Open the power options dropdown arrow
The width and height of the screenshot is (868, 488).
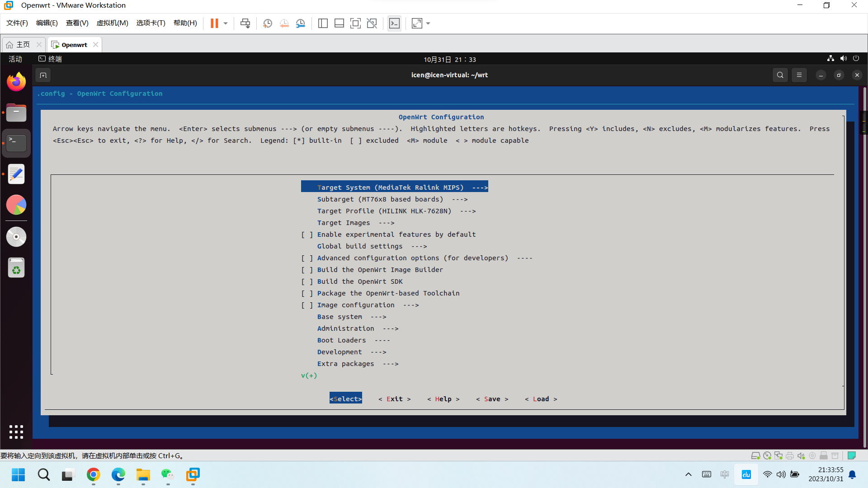click(226, 23)
